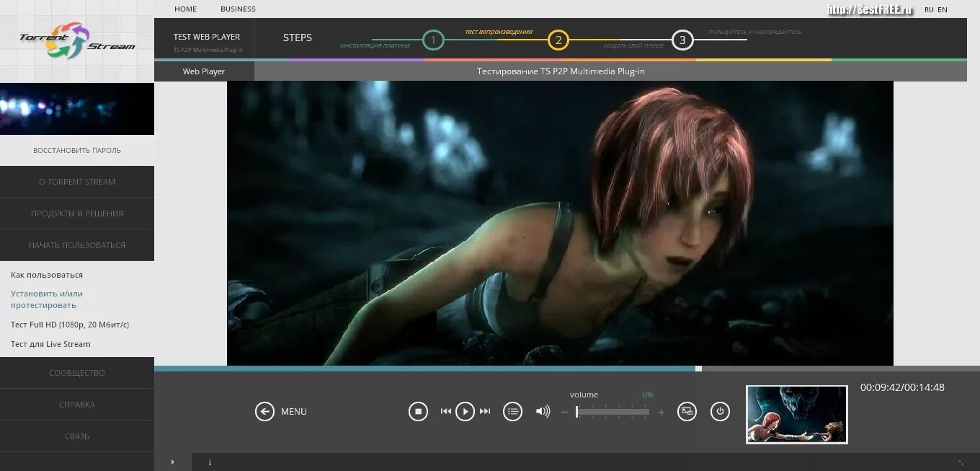The image size is (980, 471).
Task: Click the resize icon in bottom-right corner
Action: [961, 462]
